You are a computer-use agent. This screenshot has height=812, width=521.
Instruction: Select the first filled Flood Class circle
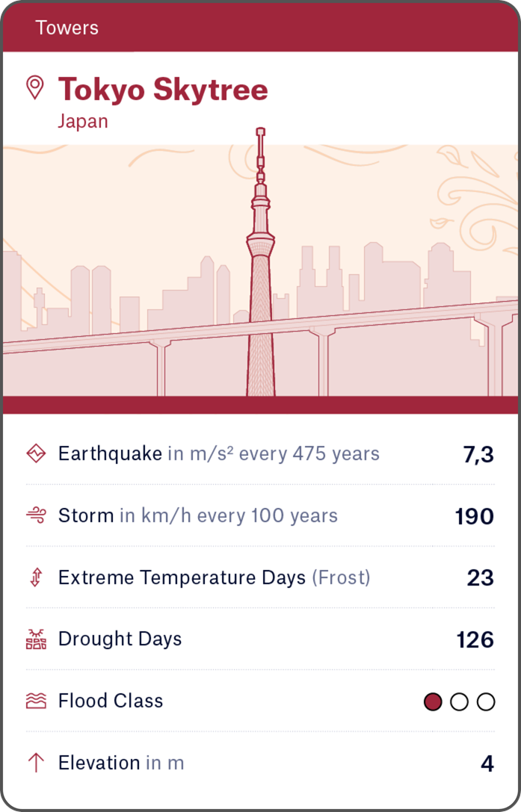(433, 701)
